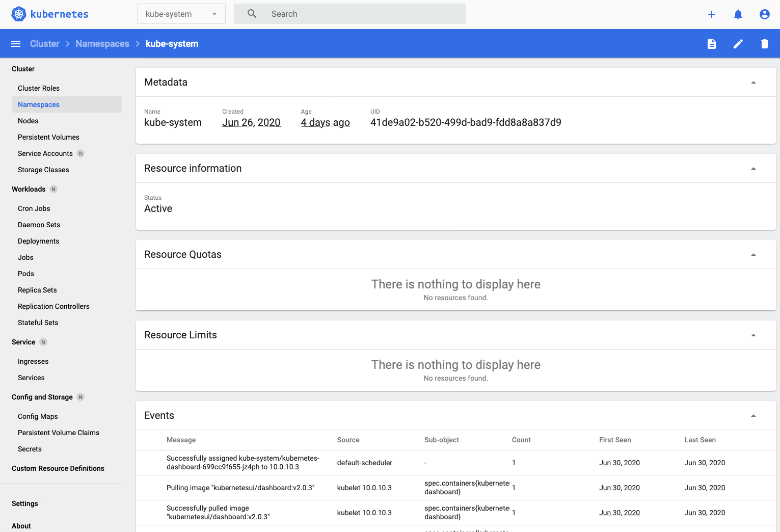Open Ingresses in sidebar
This screenshot has height=532, width=780.
[33, 361]
